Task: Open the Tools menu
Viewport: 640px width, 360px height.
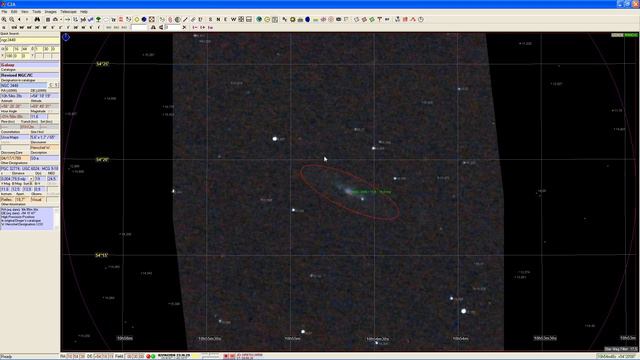Action: (x=37, y=12)
